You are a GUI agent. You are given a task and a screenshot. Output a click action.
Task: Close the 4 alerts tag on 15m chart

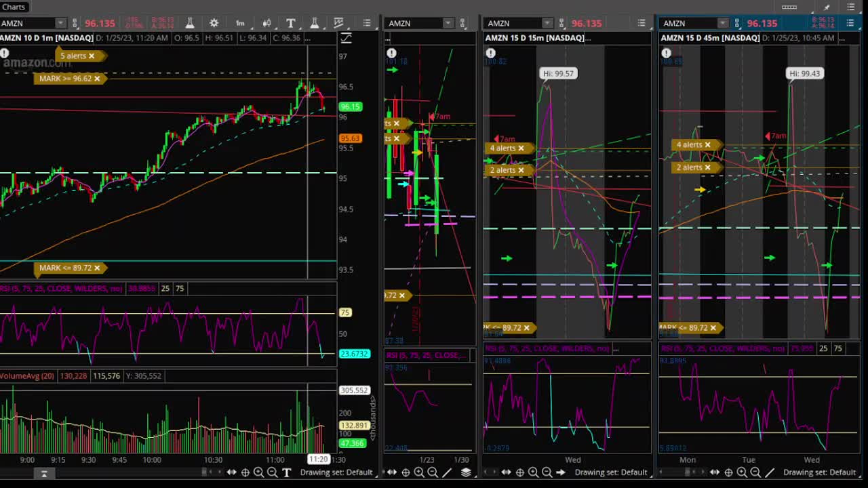pyautogui.click(x=521, y=148)
